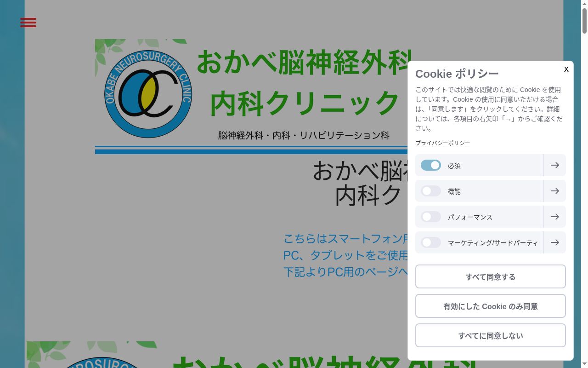The width and height of the screenshot is (588, 368).
Task: Enable the パフォーマンス cookie switch
Action: point(430,217)
